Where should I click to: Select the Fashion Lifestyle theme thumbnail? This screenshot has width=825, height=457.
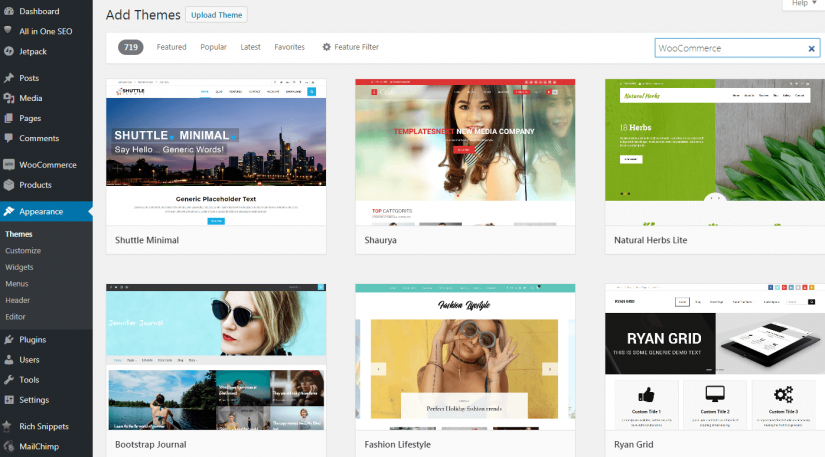point(465,357)
